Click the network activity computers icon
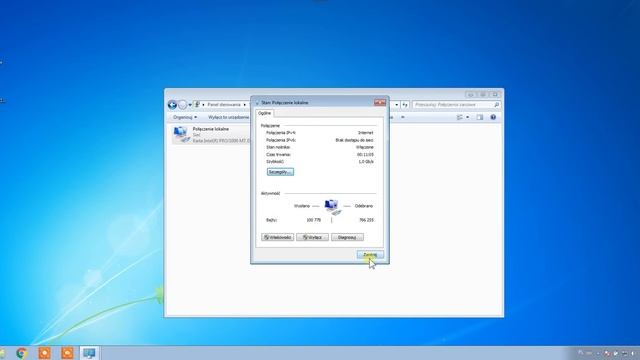Viewport: 640px width, 360px height. [x=332, y=207]
